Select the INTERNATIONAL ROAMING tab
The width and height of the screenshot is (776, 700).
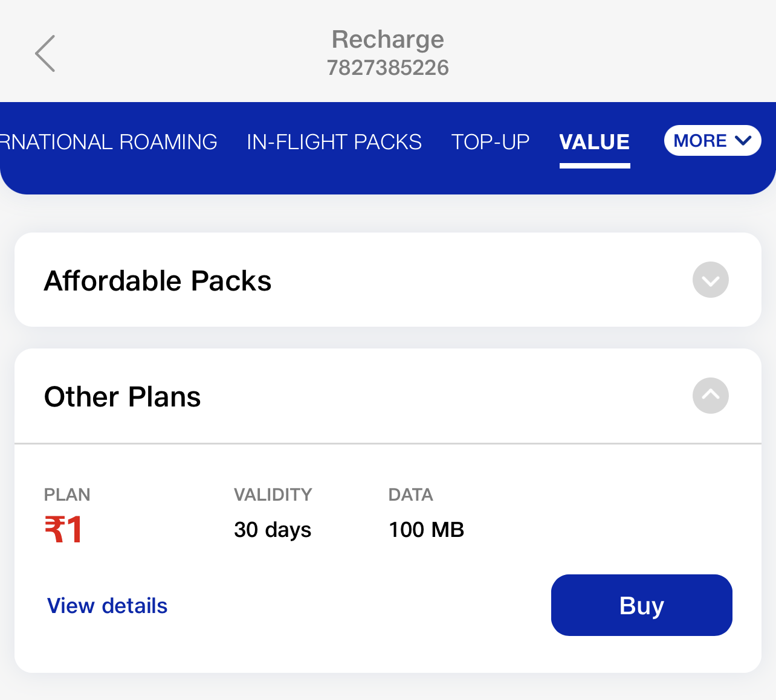[109, 141]
